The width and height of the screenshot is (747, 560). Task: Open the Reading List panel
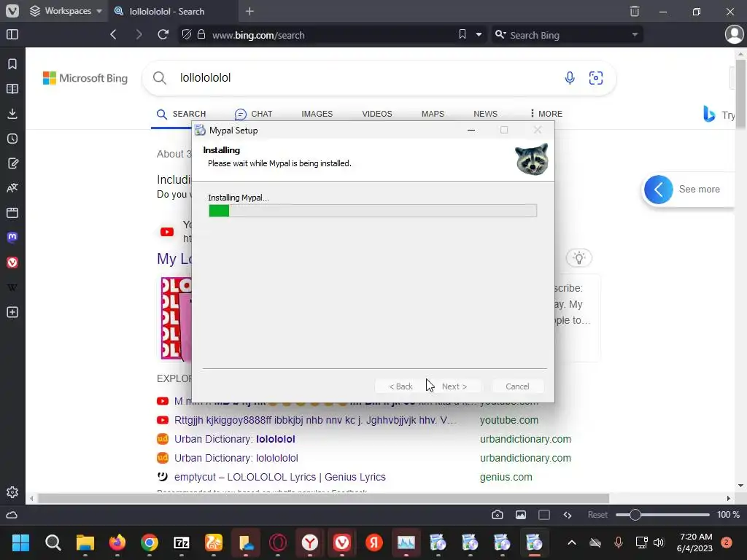12,88
